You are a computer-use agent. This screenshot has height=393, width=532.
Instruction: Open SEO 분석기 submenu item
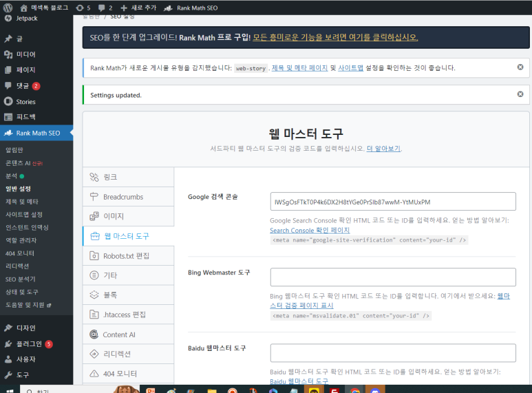click(x=21, y=279)
